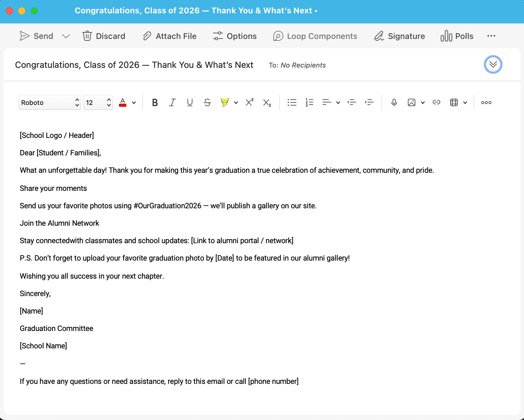Click "Wishing you all success" line
This screenshot has height=420, width=524.
(92, 276)
